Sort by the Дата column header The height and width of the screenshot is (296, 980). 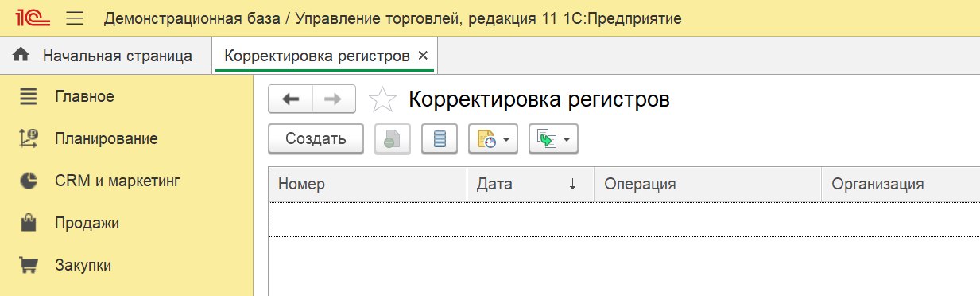pos(530,184)
